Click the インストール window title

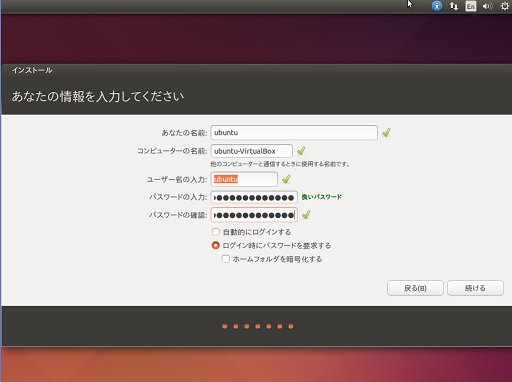pyautogui.click(x=32, y=70)
